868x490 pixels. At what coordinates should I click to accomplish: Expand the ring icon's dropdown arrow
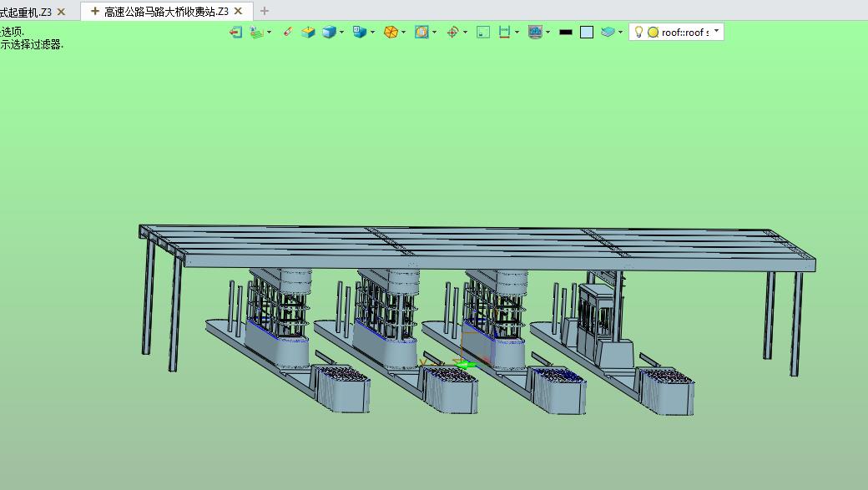[x=435, y=32]
